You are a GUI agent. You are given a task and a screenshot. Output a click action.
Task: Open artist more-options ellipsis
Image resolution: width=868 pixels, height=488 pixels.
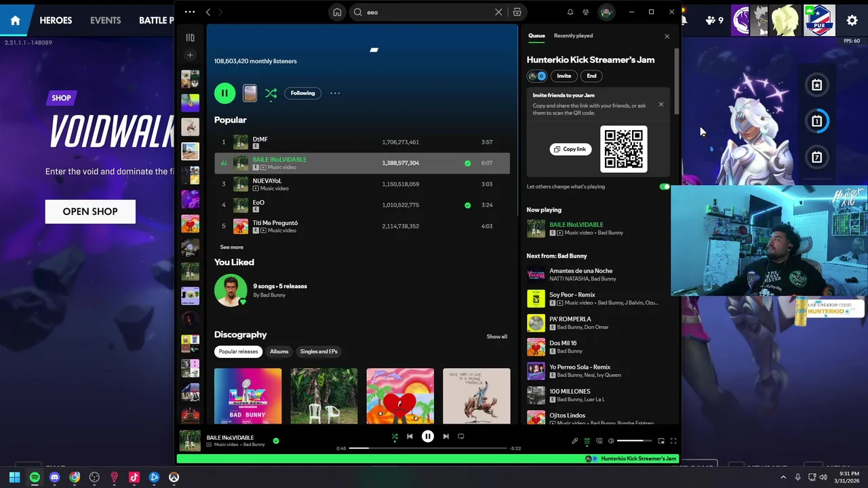click(x=335, y=93)
